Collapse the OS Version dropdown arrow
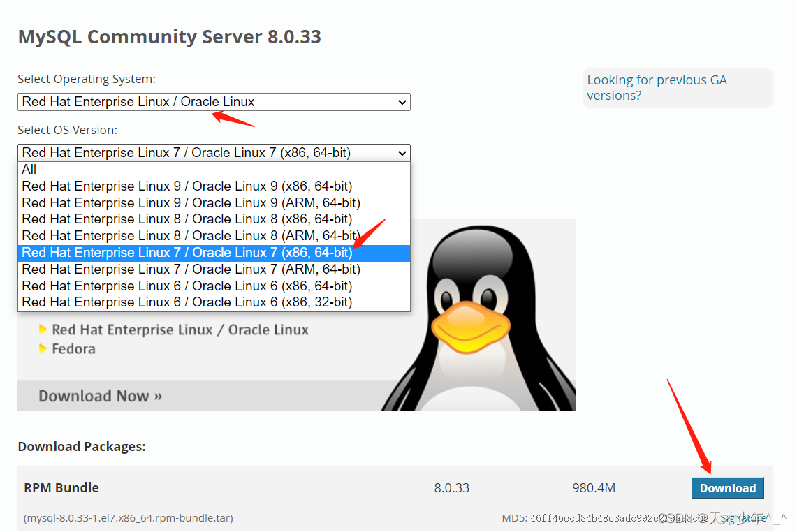Screen dimensions: 797x532 point(404,152)
